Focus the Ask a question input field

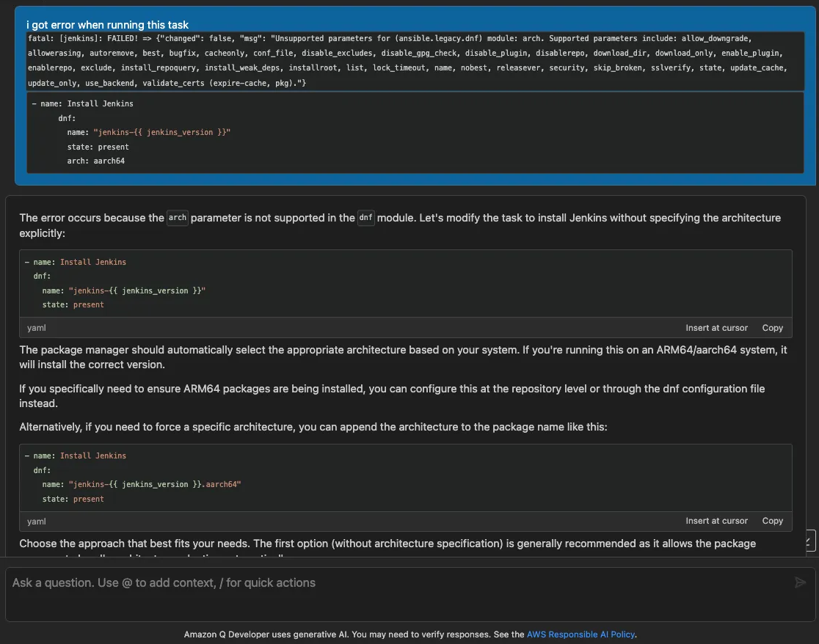pyautogui.click(x=410, y=594)
